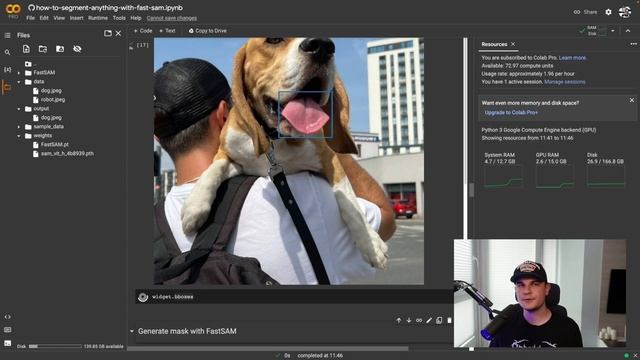Open the Tools menu
640x360 pixels.
[x=119, y=18]
